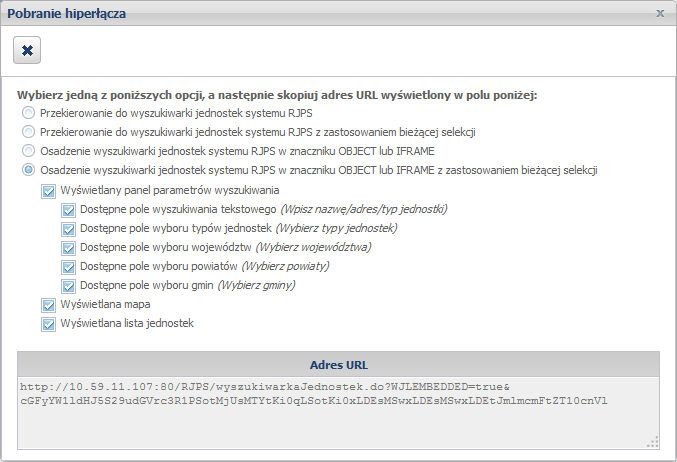This screenshot has height=462, width=677.
Task: Click the X toolbar button below the title
Action: click(27, 50)
